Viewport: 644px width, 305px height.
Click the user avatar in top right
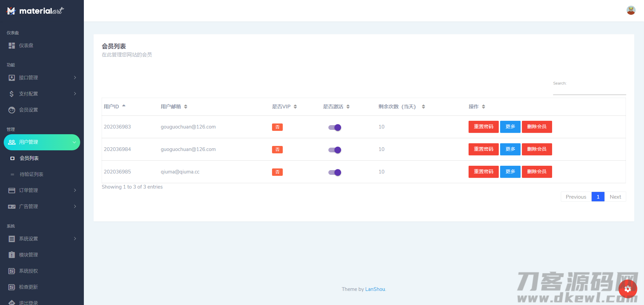tap(631, 10)
